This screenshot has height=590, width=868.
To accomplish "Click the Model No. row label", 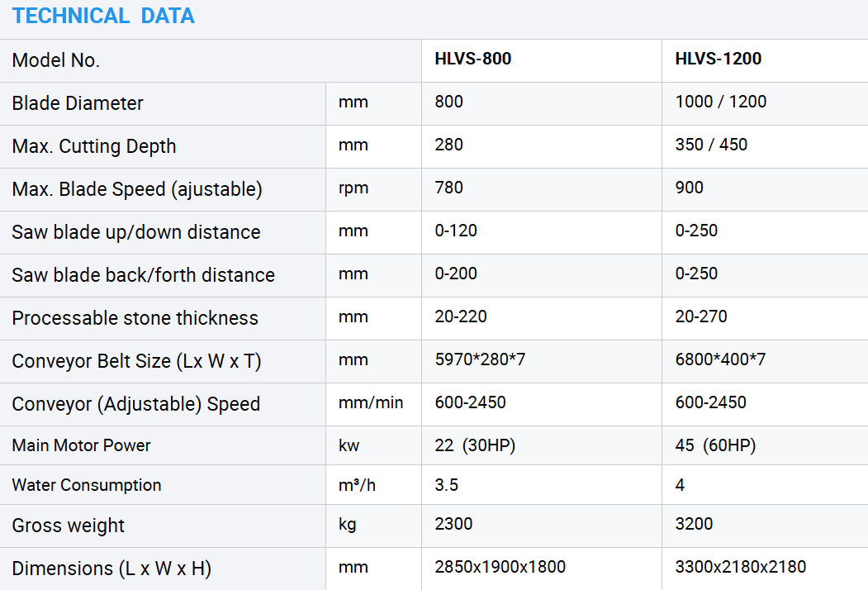I will coord(56,60).
